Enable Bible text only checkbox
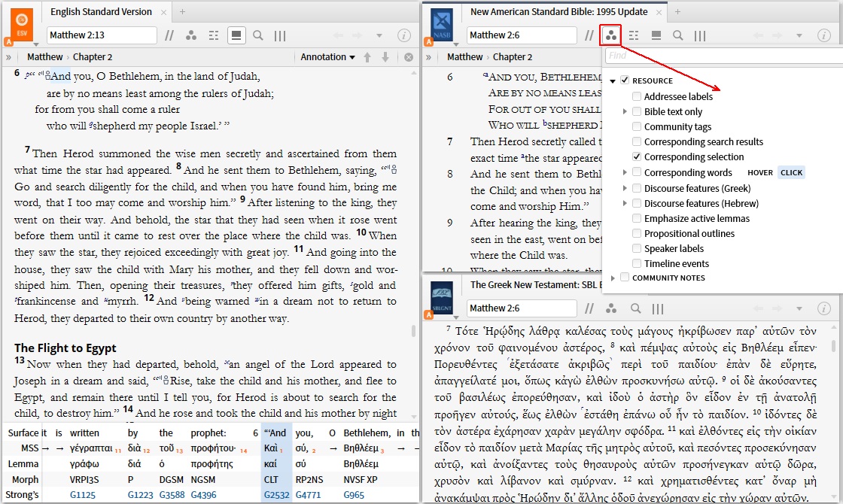 (x=637, y=111)
